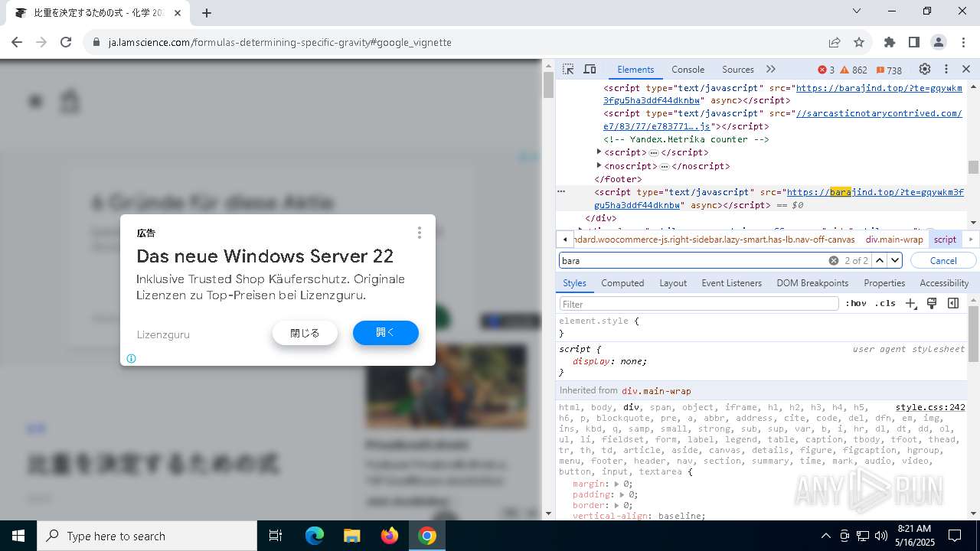This screenshot has height=551, width=980.
Task: Click div.main-wrap in Inherited from header
Action: tap(656, 391)
